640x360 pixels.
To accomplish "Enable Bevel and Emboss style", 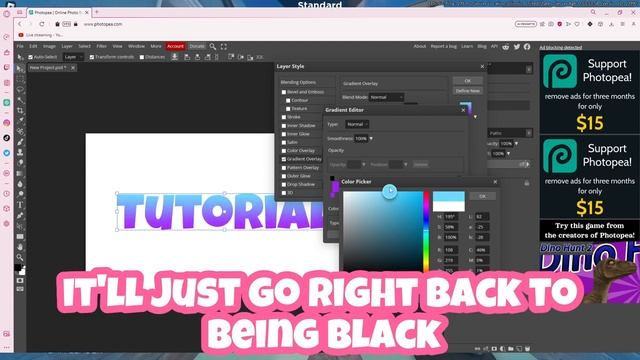I will click(x=284, y=92).
